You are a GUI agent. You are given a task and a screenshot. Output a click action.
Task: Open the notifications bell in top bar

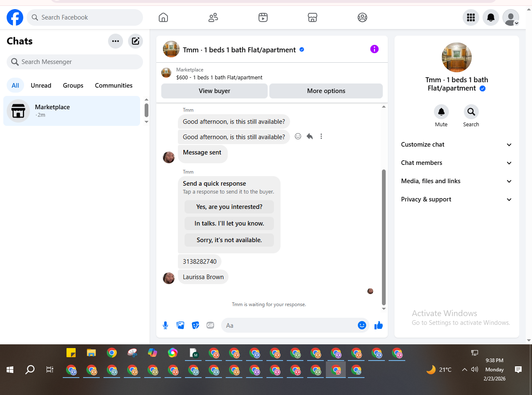[x=491, y=17]
